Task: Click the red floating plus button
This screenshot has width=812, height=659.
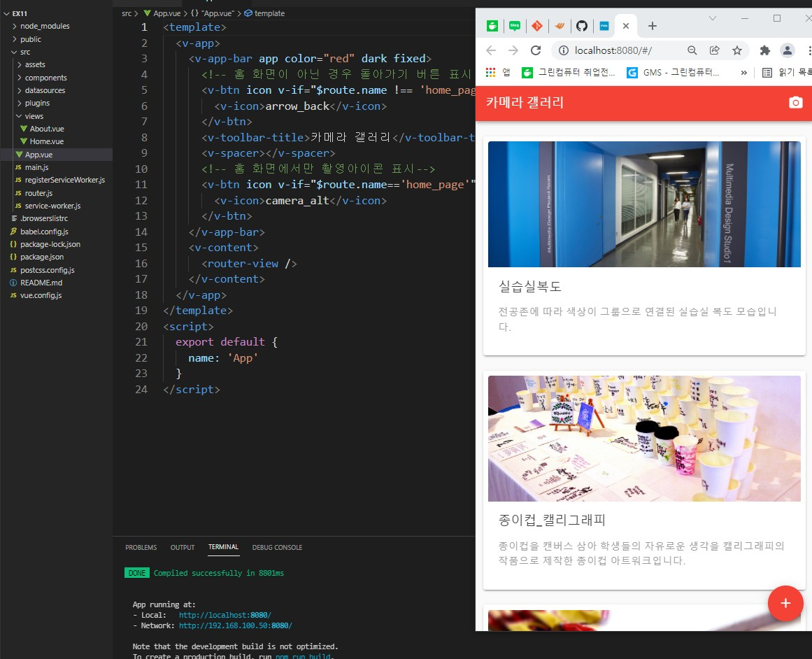Action: tap(785, 603)
